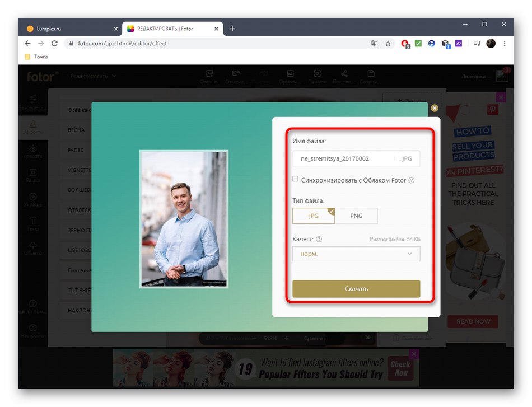Click the purple AD extension icon

point(459,44)
